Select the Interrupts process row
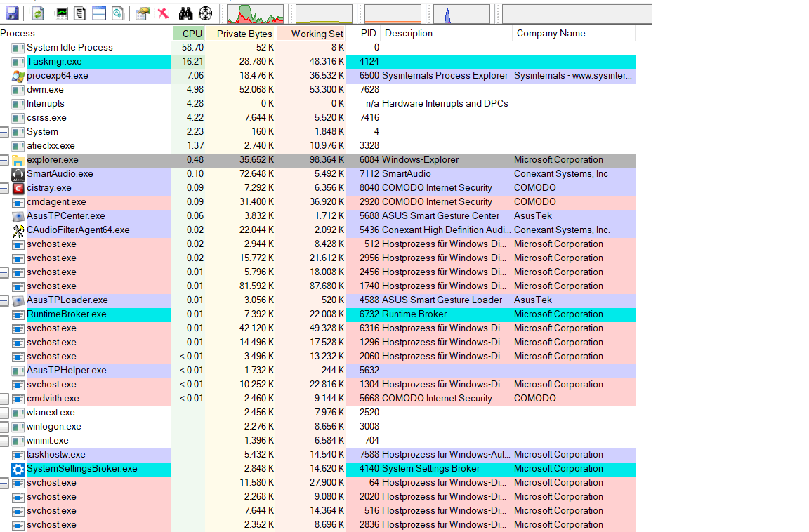The width and height of the screenshot is (809, 532). pos(317,104)
